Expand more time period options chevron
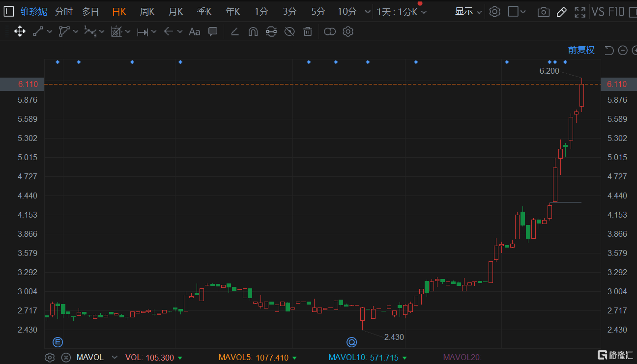Image resolution: width=637 pixels, height=364 pixels. [368, 12]
